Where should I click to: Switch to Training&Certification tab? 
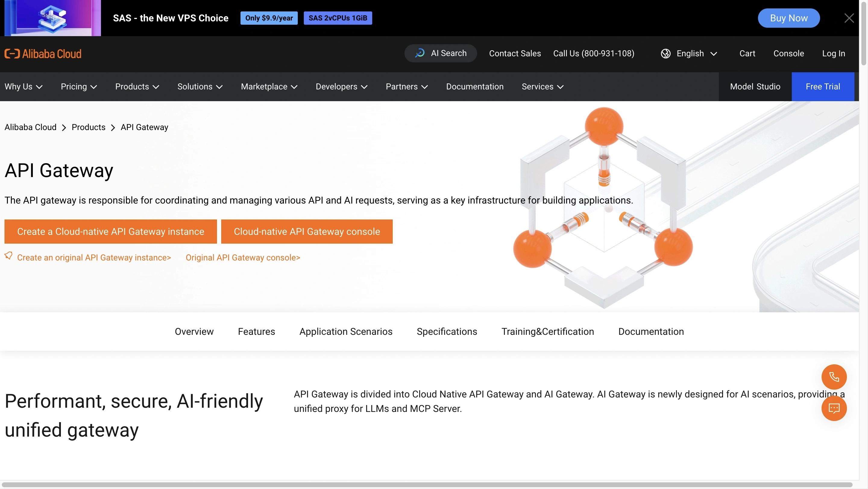coord(548,332)
